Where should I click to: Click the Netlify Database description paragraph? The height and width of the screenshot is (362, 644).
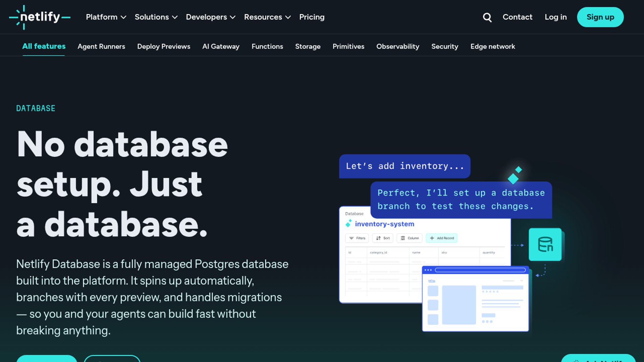coord(152,297)
